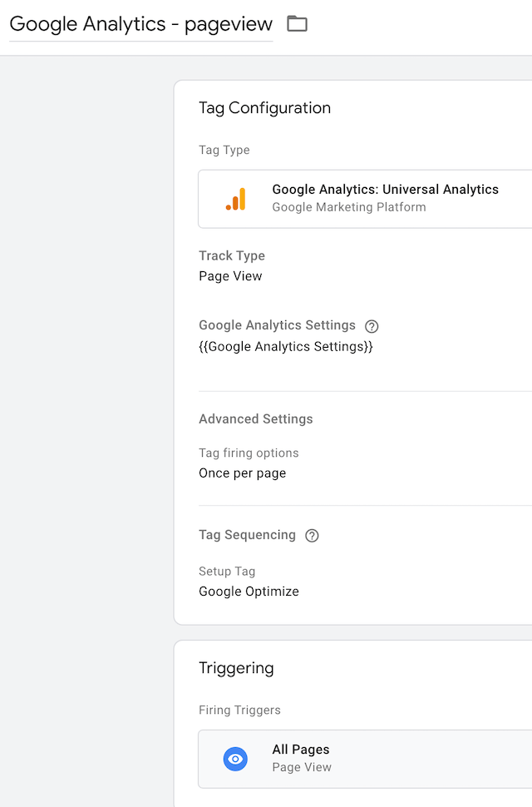
Task: Click the {{Google Analytics Settings}} variable value
Action: 286,346
